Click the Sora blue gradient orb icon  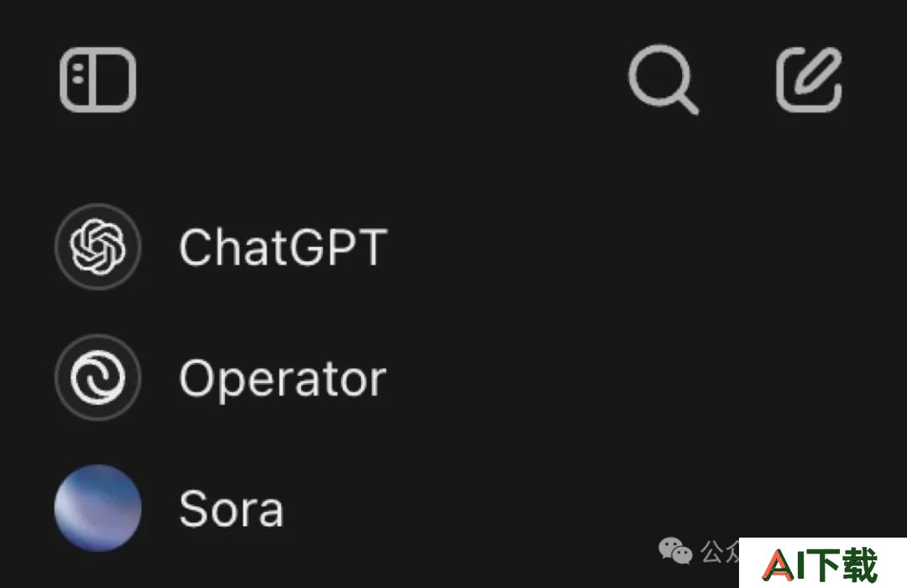[97, 508]
